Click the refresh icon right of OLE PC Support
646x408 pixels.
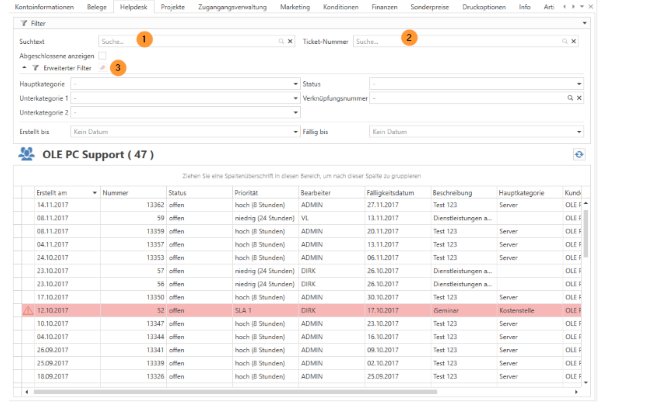[578, 154]
